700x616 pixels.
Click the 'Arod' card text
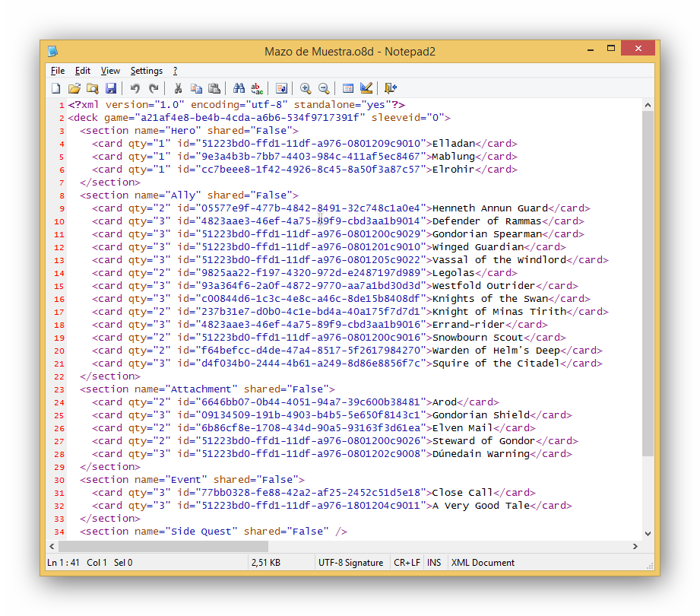[445, 402]
